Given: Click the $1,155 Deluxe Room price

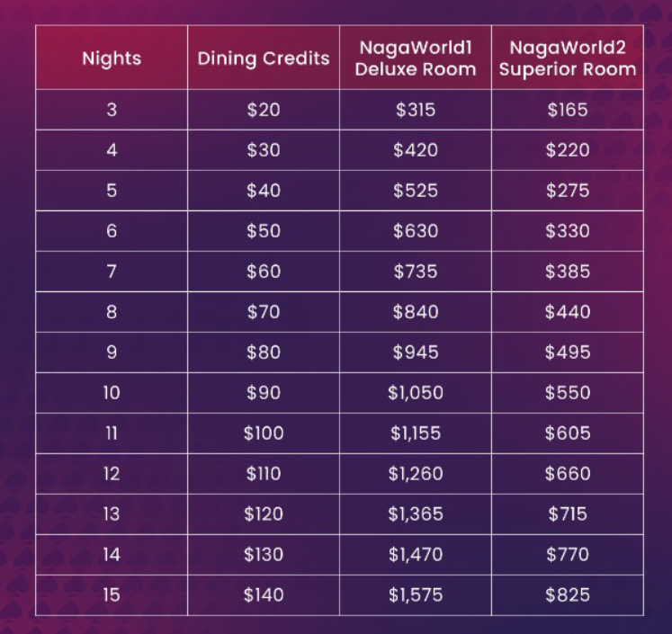Looking at the screenshot, I should pos(416,433).
